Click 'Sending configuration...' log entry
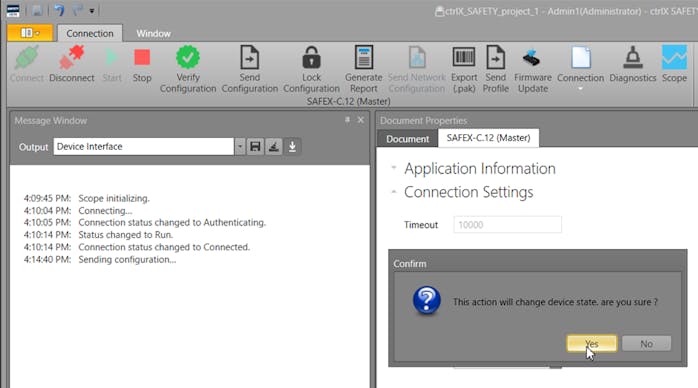Image resolution: width=698 pixels, height=388 pixels. tap(127, 259)
